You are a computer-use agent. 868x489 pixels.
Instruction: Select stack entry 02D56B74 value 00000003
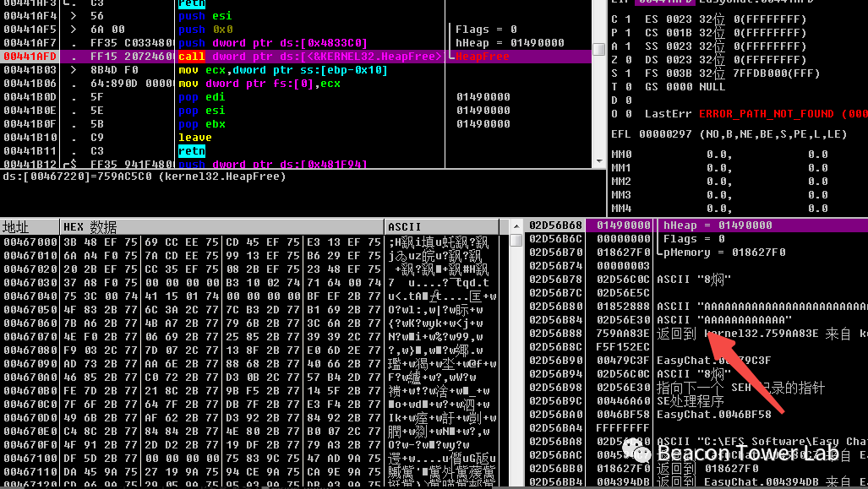point(696,266)
